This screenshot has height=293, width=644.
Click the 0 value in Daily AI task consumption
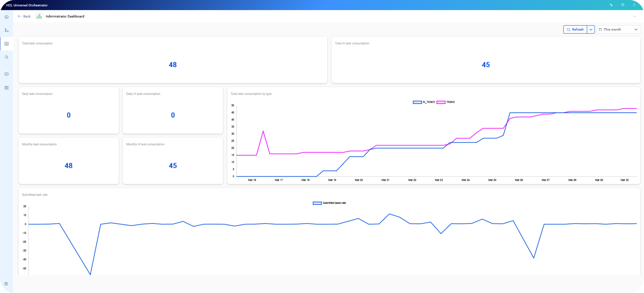pyautogui.click(x=173, y=115)
